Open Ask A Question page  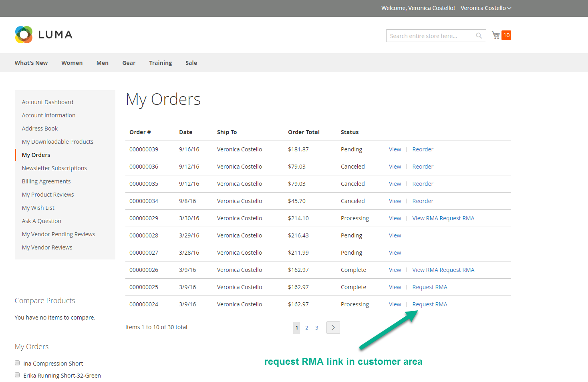(x=42, y=221)
